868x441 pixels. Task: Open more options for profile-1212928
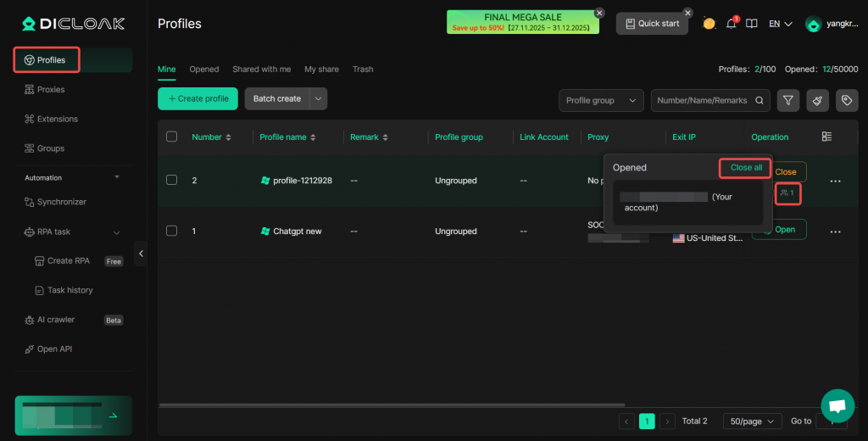pyautogui.click(x=835, y=181)
